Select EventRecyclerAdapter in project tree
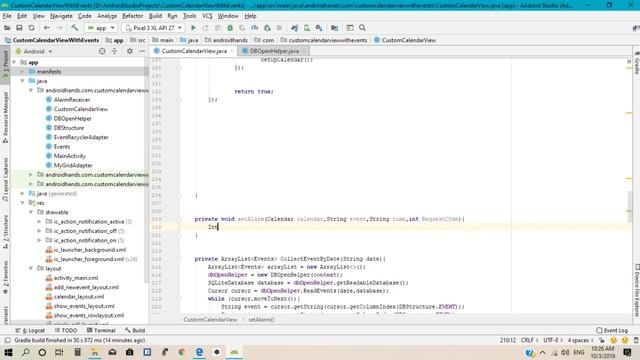The width and height of the screenshot is (640, 360). (81, 138)
